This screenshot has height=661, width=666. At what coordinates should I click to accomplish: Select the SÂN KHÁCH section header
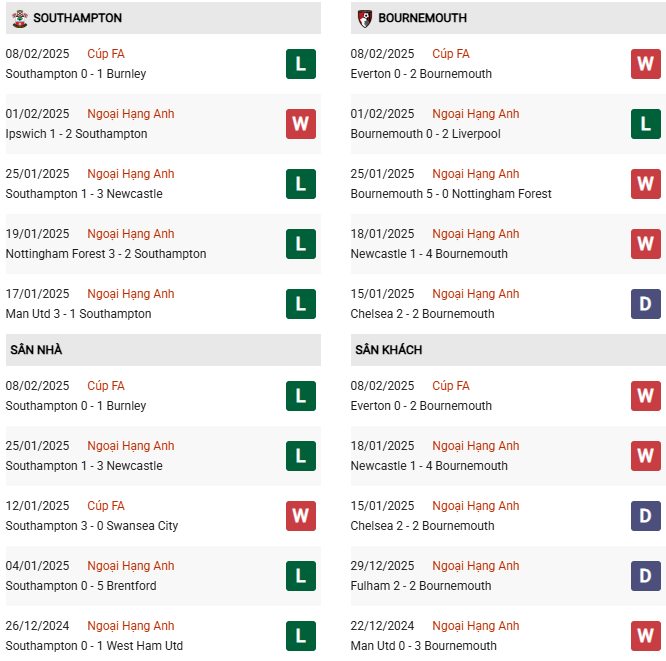(x=388, y=350)
